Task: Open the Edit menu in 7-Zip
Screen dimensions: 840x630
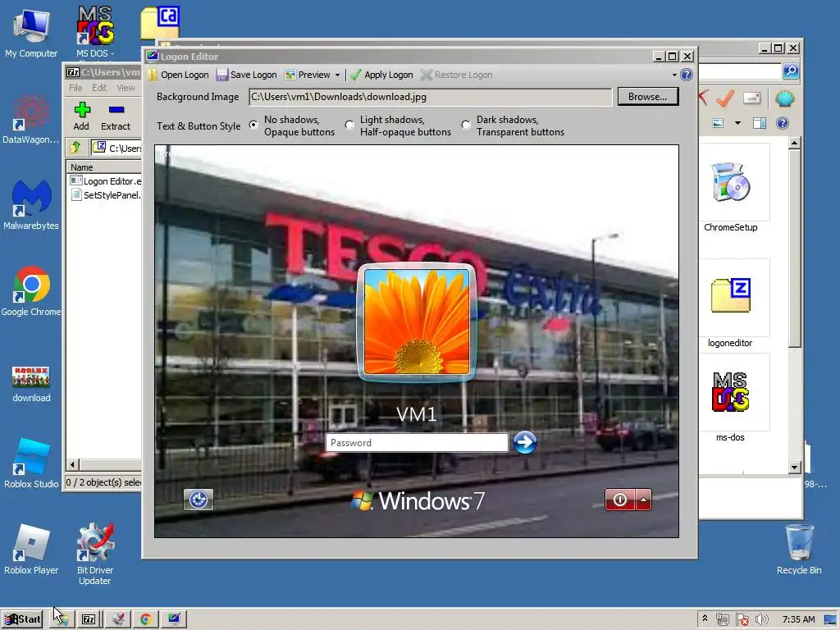Action: 99,88
